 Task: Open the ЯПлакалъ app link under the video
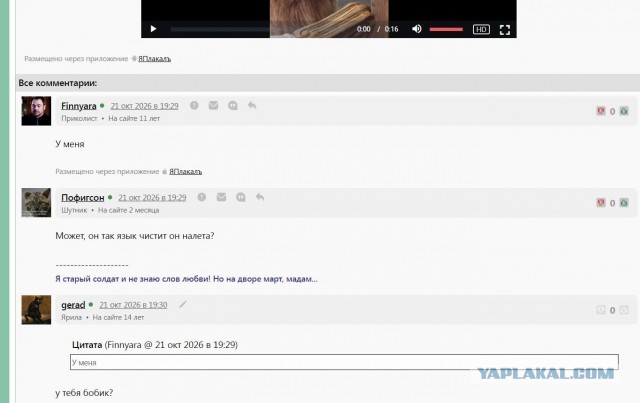154,59
